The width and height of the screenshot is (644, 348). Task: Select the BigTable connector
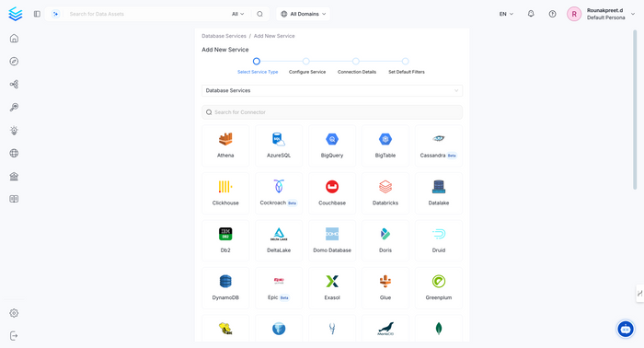click(x=385, y=145)
